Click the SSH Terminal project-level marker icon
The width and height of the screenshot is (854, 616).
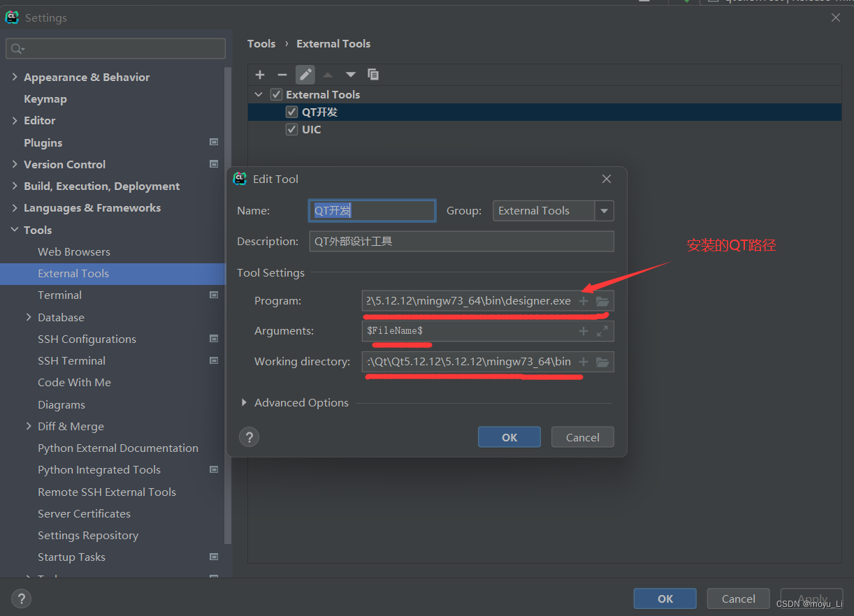(214, 360)
